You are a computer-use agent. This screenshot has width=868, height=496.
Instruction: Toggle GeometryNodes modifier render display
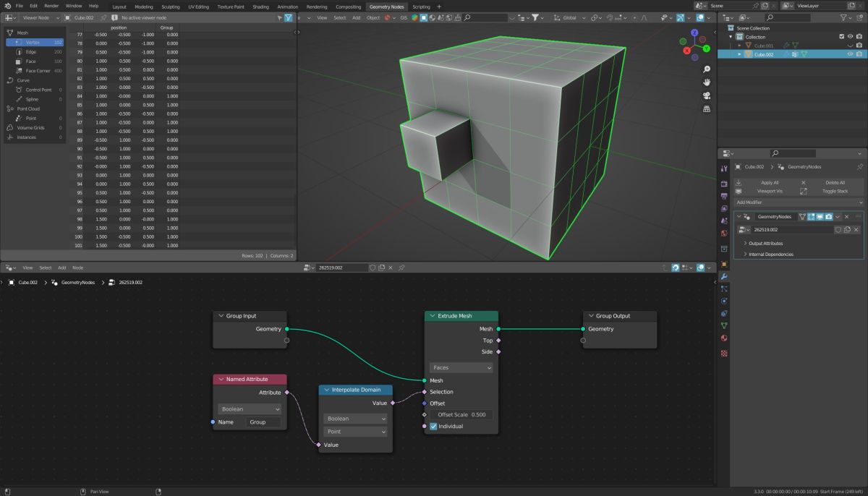point(828,217)
